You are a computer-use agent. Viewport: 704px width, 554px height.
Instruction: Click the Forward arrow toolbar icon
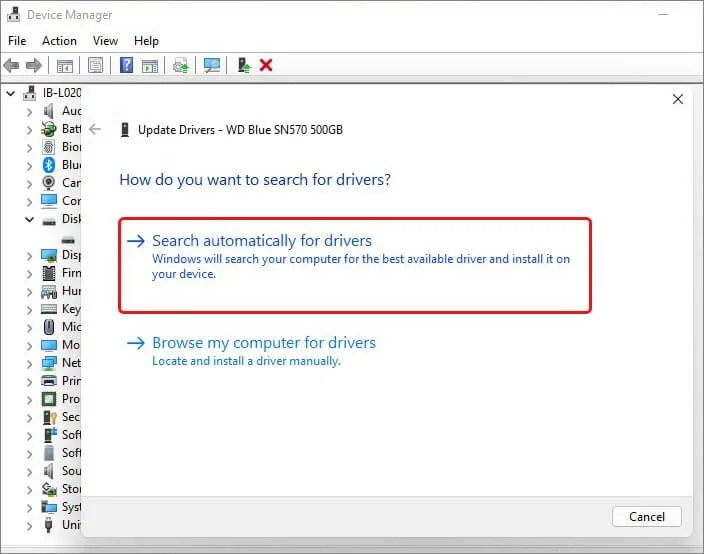pos(34,66)
